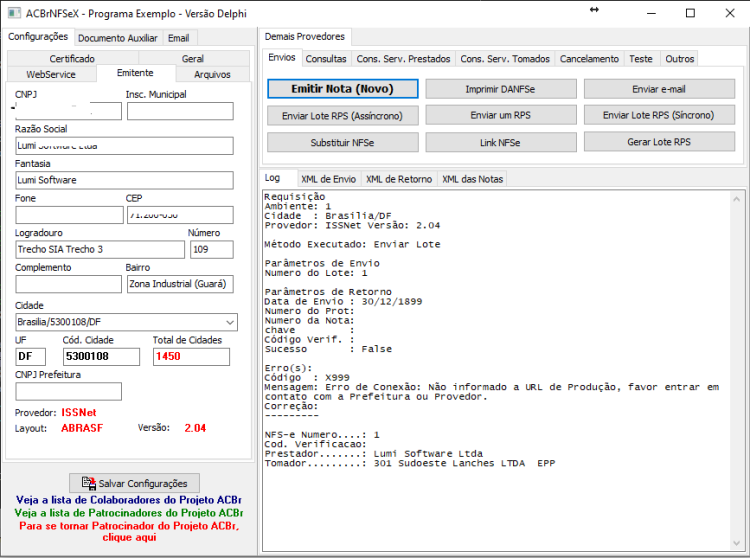Open the Outros tab

click(680, 59)
